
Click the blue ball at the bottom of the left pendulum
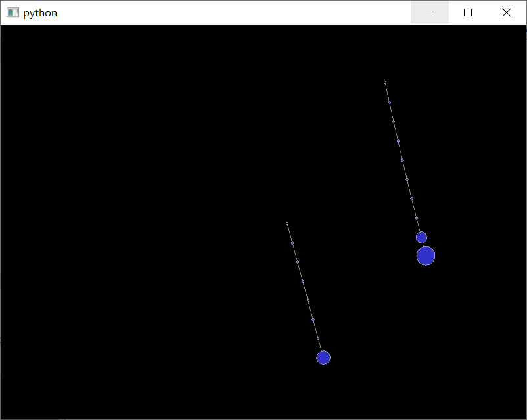pyautogui.click(x=323, y=357)
